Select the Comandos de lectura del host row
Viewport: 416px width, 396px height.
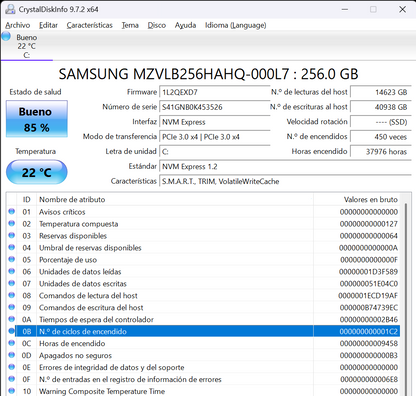click(x=203, y=296)
